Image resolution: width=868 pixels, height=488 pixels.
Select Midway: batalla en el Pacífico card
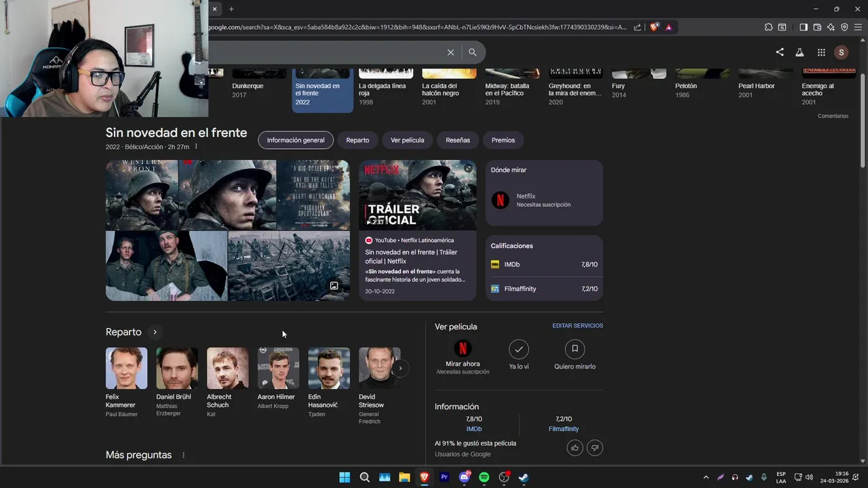512,89
